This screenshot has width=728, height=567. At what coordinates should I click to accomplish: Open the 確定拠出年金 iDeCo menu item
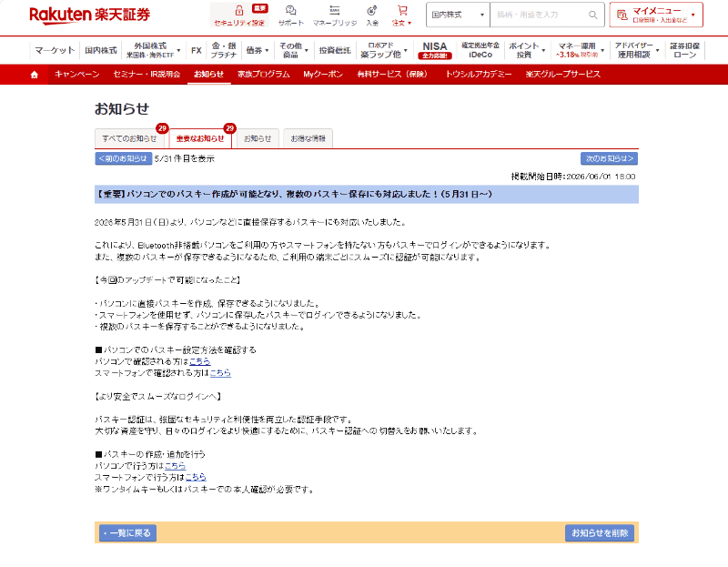pos(480,50)
